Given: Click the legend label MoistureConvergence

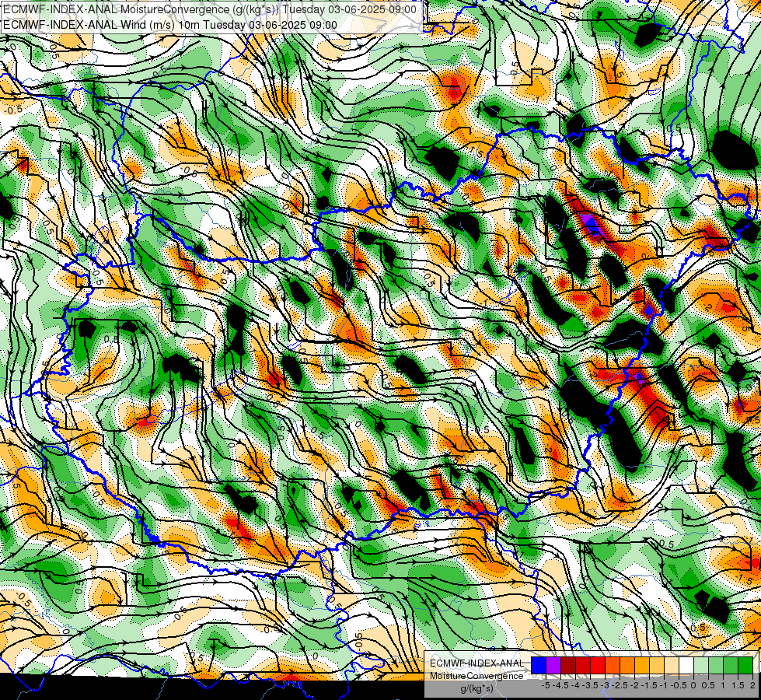Looking at the screenshot, I should pyautogui.click(x=476, y=676).
